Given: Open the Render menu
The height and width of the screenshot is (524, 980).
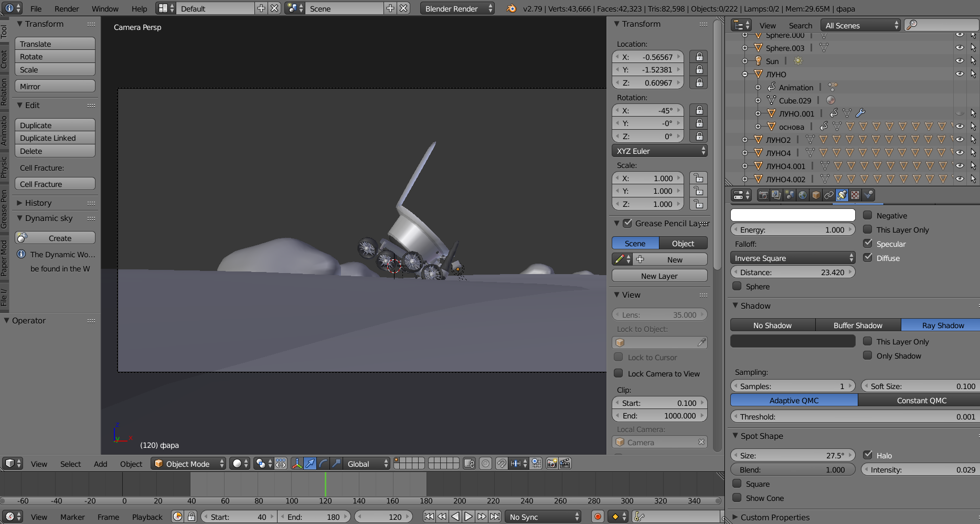Looking at the screenshot, I should pyautogui.click(x=67, y=8).
